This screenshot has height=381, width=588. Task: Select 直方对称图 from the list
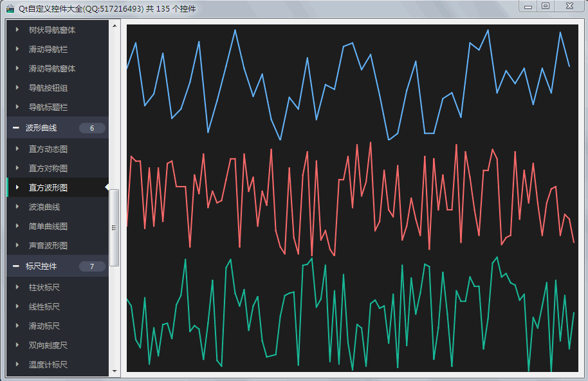click(48, 169)
